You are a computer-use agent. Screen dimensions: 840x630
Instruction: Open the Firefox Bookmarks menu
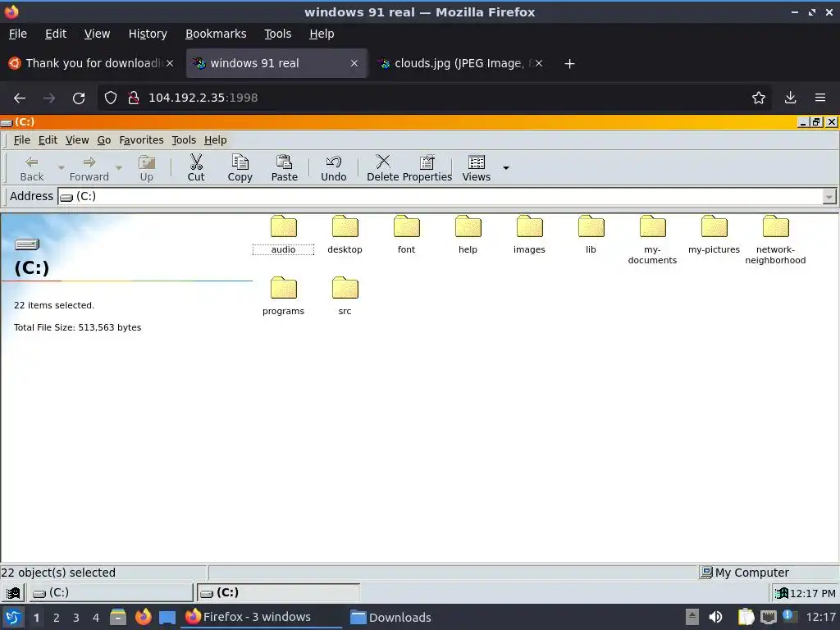pyautogui.click(x=216, y=34)
